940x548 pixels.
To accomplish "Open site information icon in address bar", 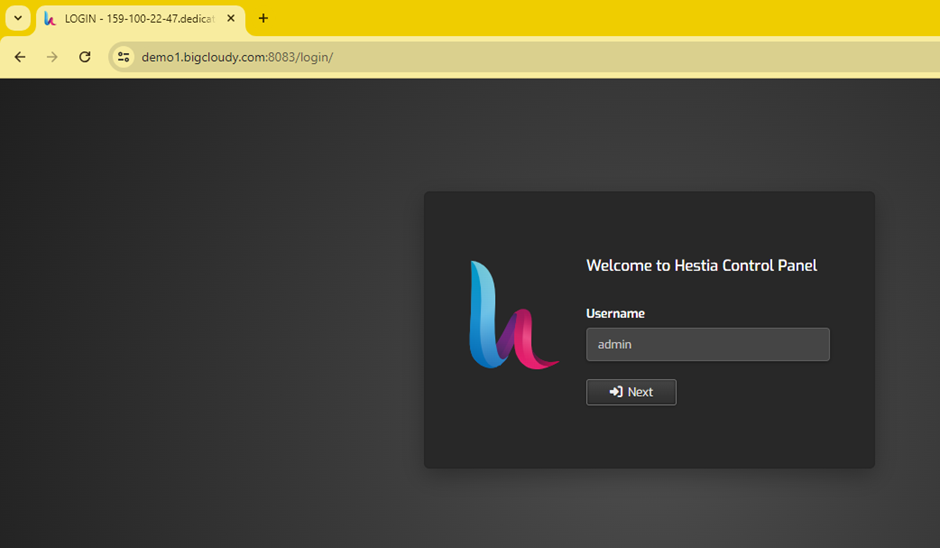I will (x=123, y=57).
